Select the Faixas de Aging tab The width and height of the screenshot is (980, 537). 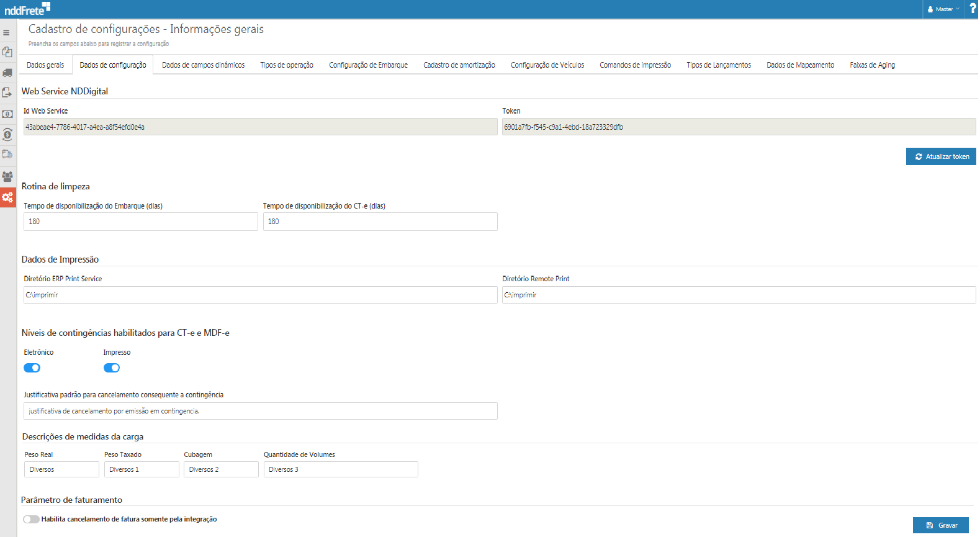tap(872, 65)
